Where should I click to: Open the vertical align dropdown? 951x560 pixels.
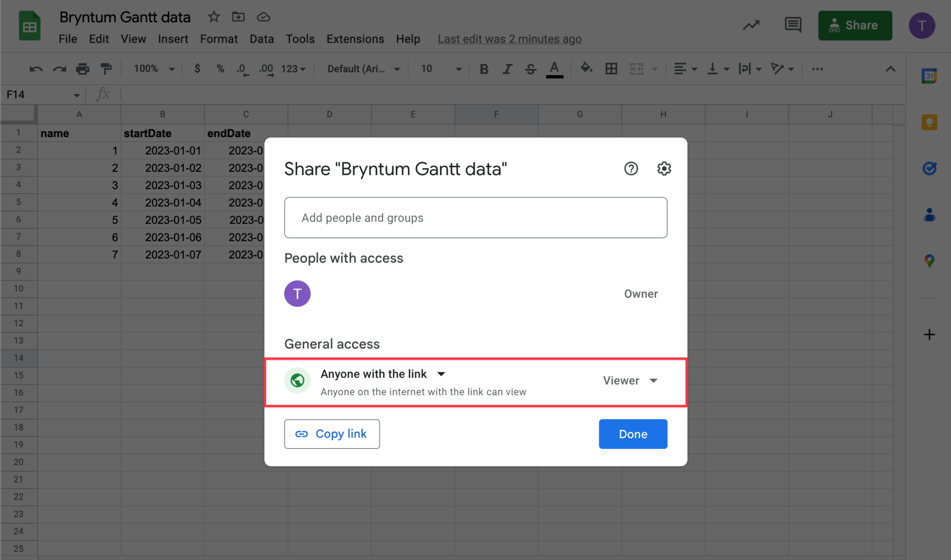(718, 69)
